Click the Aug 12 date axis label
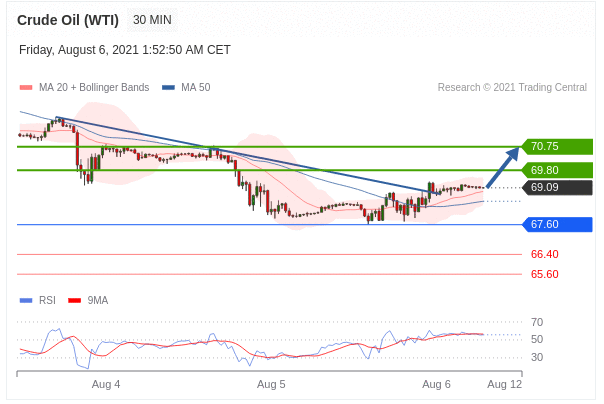 click(x=504, y=384)
